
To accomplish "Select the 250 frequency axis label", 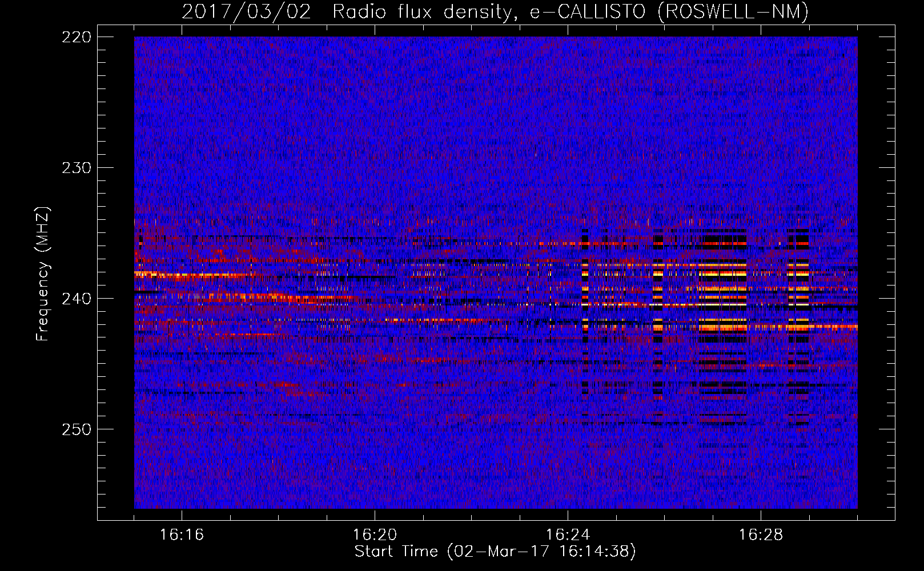I will (76, 429).
